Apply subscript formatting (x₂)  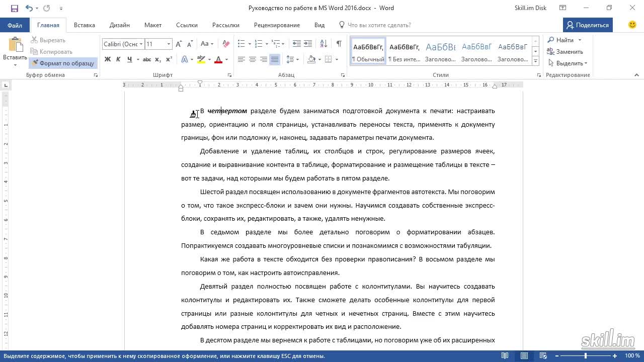(158, 59)
